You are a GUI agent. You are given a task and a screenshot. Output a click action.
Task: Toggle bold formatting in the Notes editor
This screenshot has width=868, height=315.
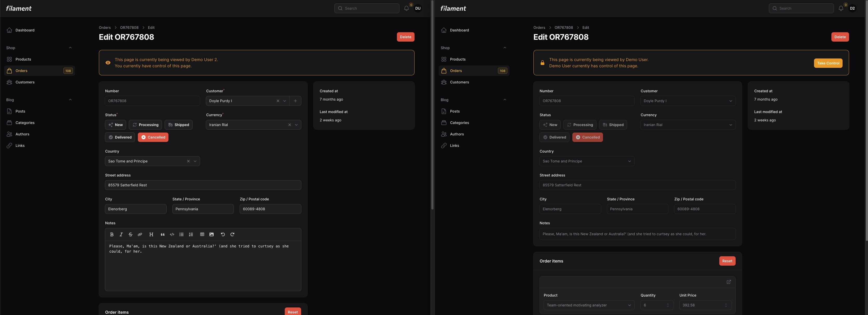pyautogui.click(x=112, y=234)
